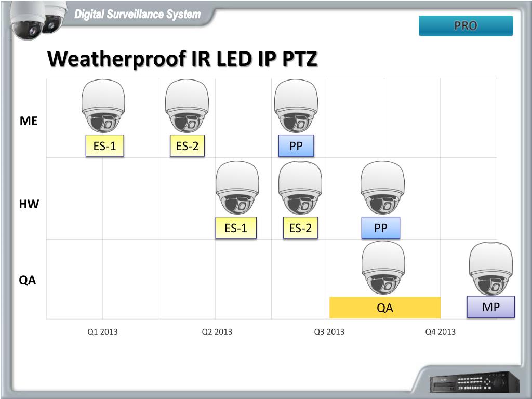Viewport: 532px width, 399px height.
Task: Select the ME row ES-2 yellow box
Action: point(187,146)
